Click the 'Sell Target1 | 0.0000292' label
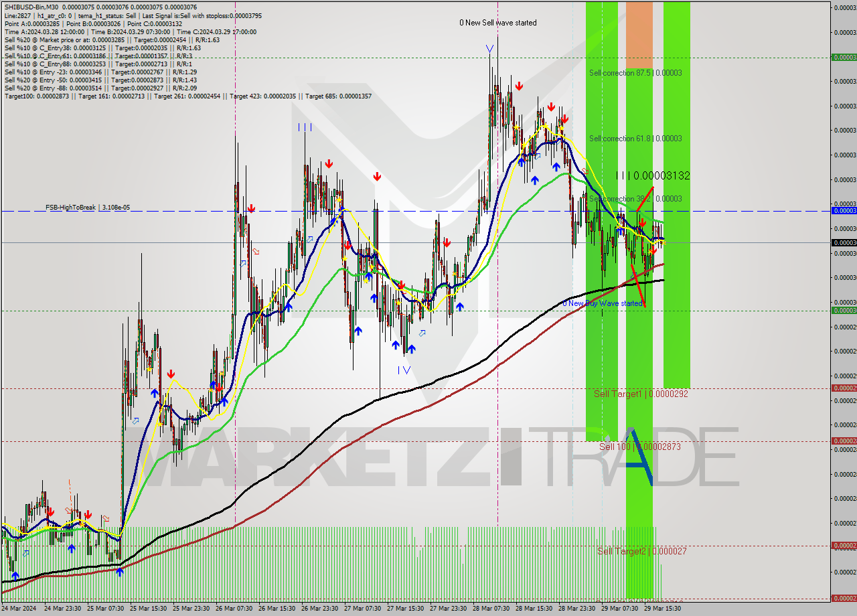 (x=641, y=394)
